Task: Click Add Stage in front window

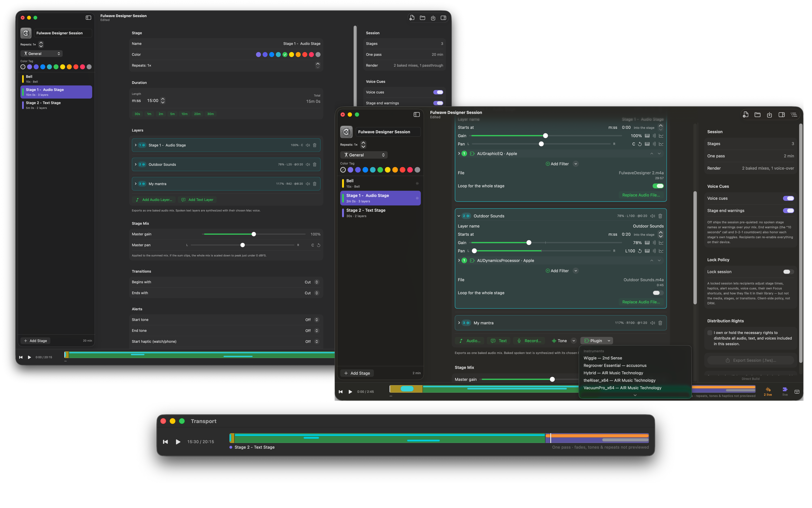Action: pos(357,373)
